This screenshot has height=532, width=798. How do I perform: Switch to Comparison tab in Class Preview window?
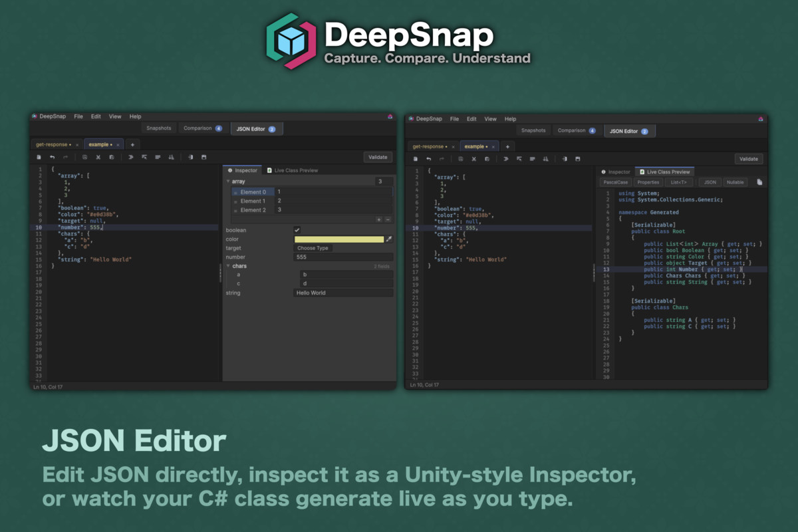click(x=577, y=131)
